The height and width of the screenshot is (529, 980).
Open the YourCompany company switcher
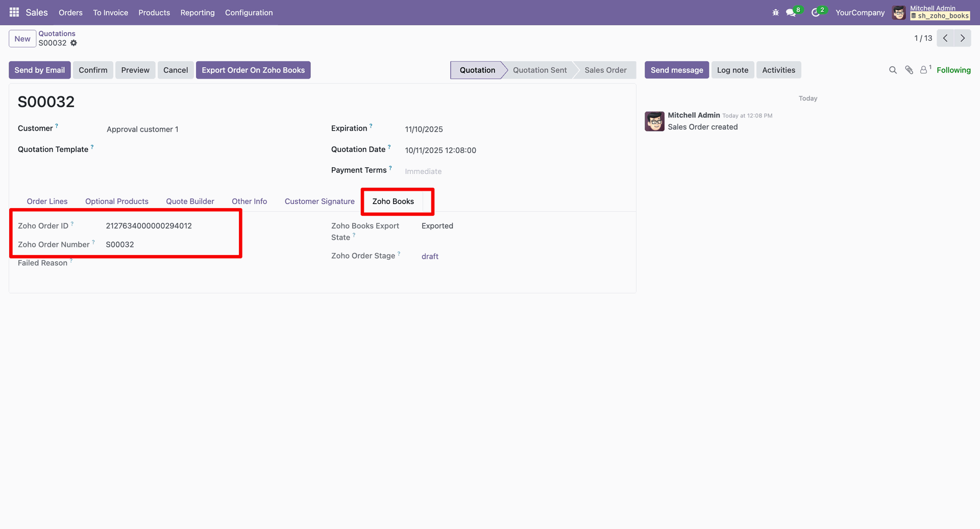860,12
